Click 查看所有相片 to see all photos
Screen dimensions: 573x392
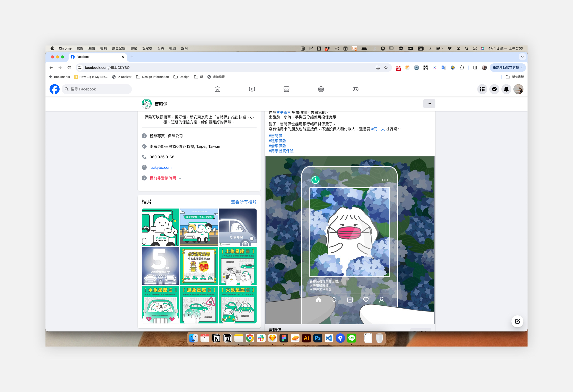tap(244, 202)
